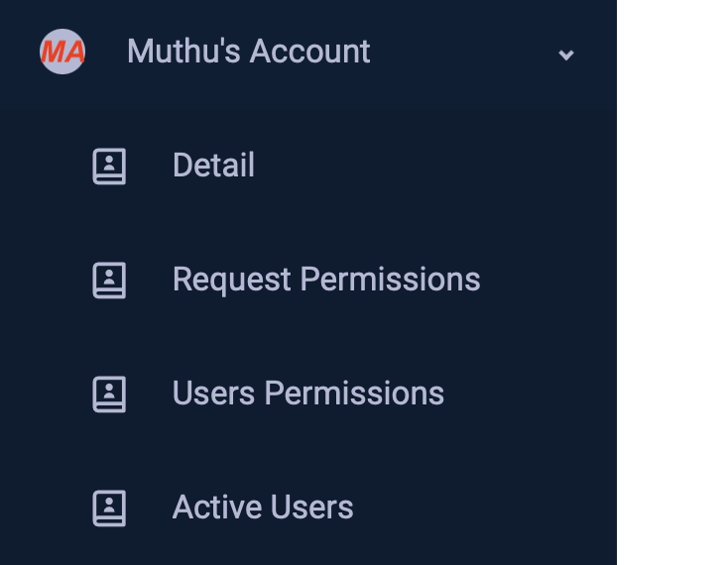Click the icon next to Request Permissions
728x565 pixels.
tap(109, 280)
